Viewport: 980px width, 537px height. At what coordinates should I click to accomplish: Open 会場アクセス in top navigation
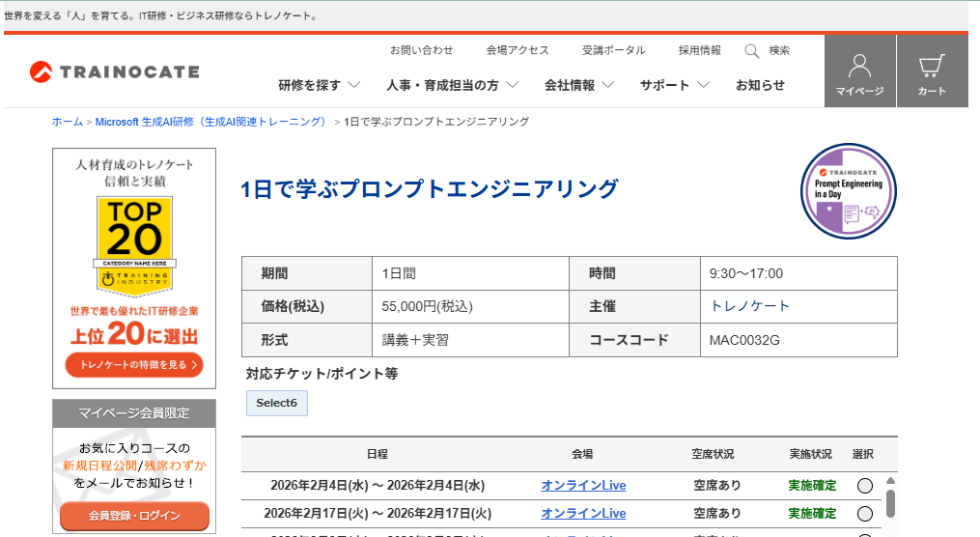(x=518, y=50)
